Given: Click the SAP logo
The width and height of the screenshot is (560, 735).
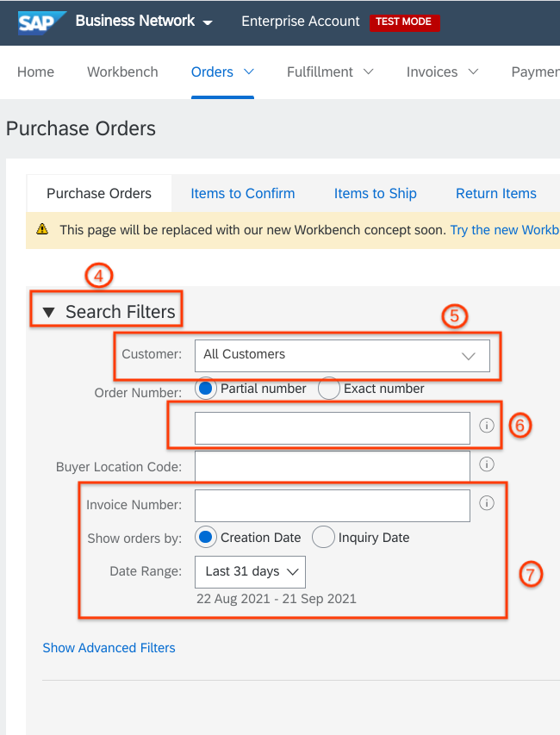Looking at the screenshot, I should pos(42,22).
